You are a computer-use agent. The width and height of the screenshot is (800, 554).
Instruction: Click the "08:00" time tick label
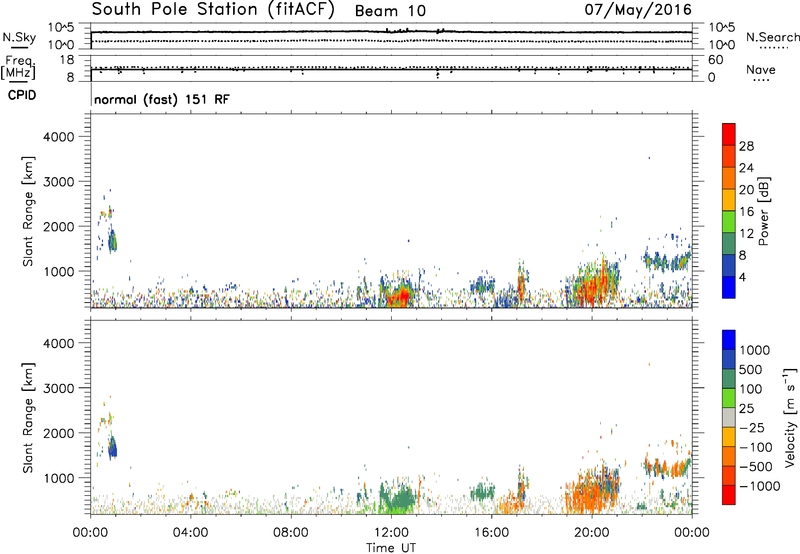pyautogui.click(x=290, y=533)
